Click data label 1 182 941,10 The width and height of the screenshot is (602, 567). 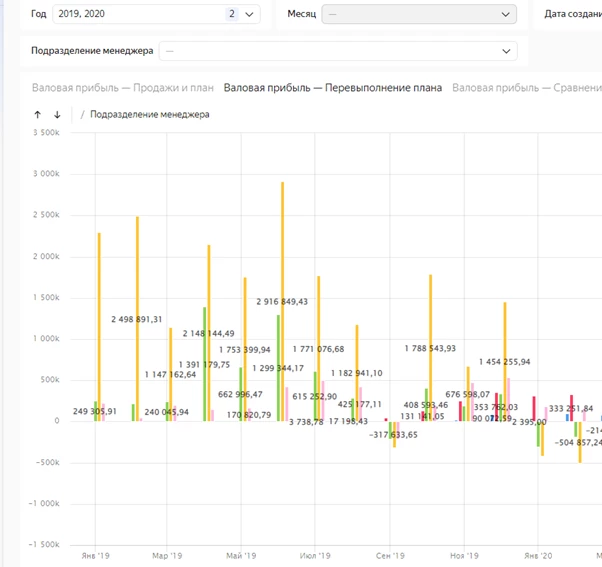357,374
